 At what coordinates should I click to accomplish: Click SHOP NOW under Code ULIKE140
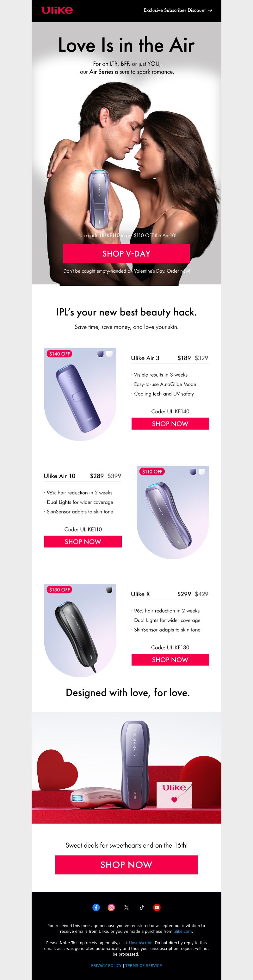click(170, 424)
